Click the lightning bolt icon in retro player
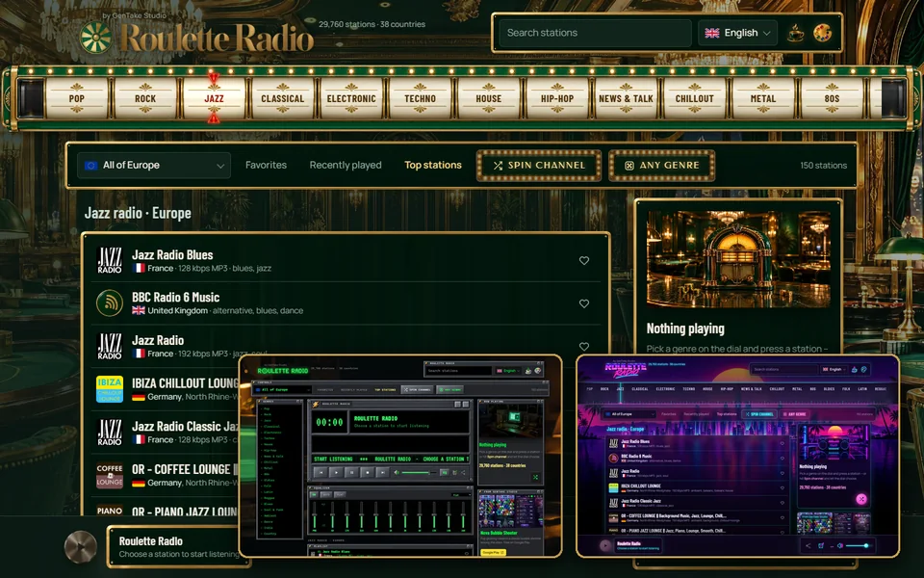Viewport: 924px width, 578px height. coord(316,404)
